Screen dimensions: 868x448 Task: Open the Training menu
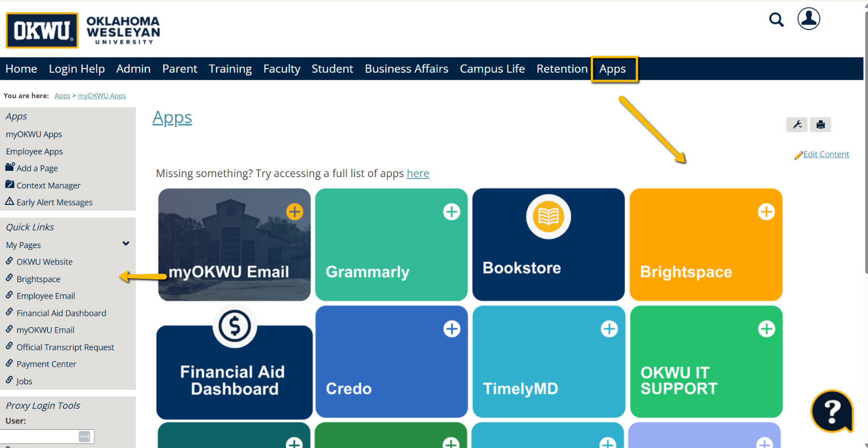pyautogui.click(x=230, y=69)
